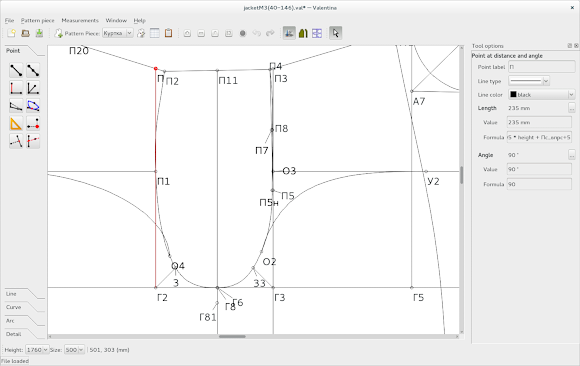
Task: Click the Angle Value field showing 90°
Action: 539,169
